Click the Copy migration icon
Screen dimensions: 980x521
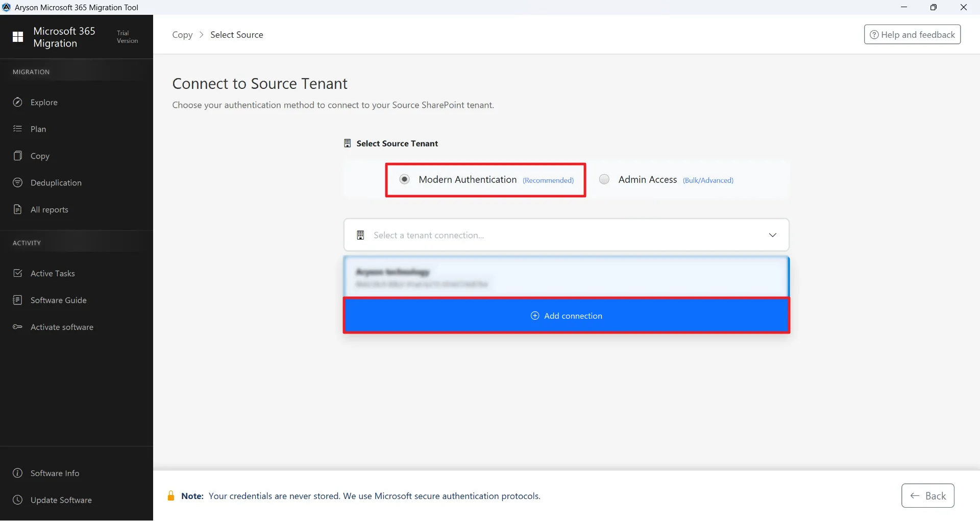tap(18, 156)
